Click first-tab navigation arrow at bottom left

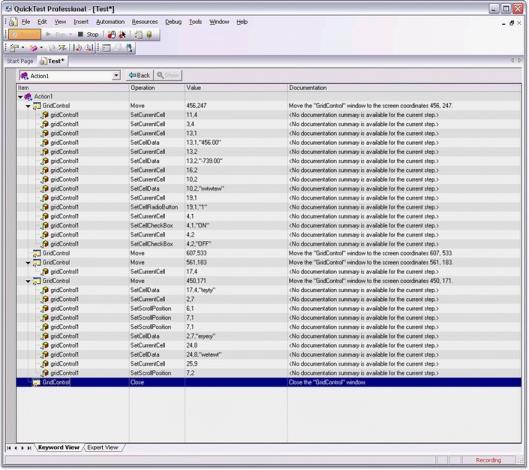pos(9,448)
